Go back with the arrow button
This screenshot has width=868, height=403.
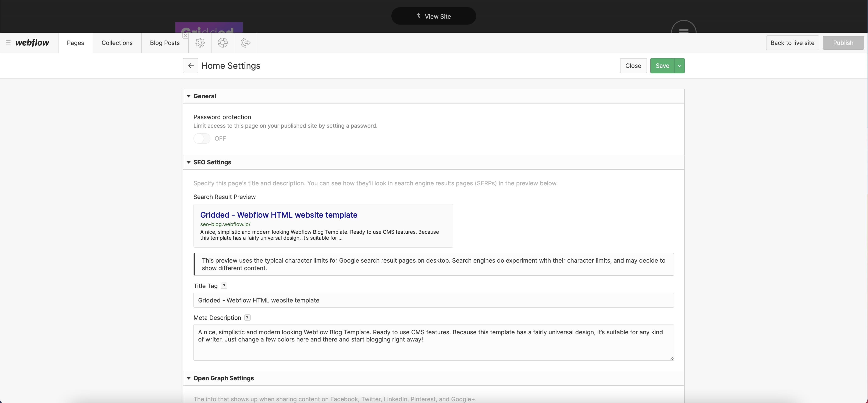pyautogui.click(x=190, y=66)
